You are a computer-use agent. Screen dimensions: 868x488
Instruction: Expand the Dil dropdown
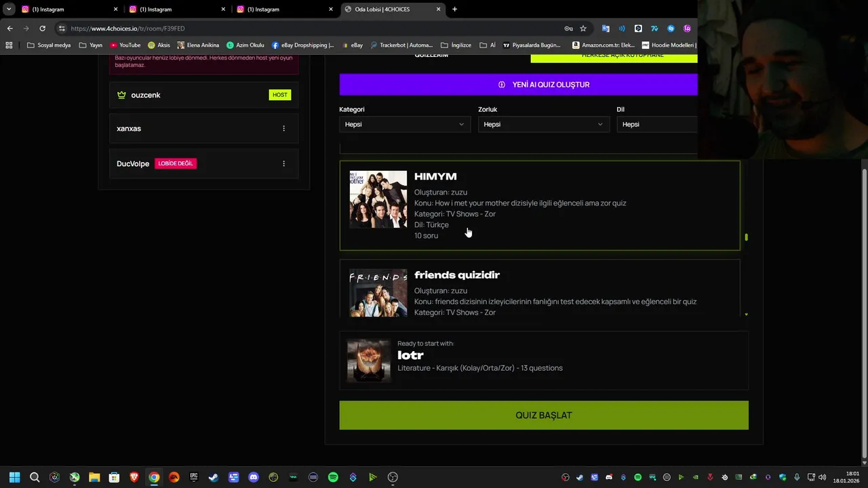click(657, 124)
